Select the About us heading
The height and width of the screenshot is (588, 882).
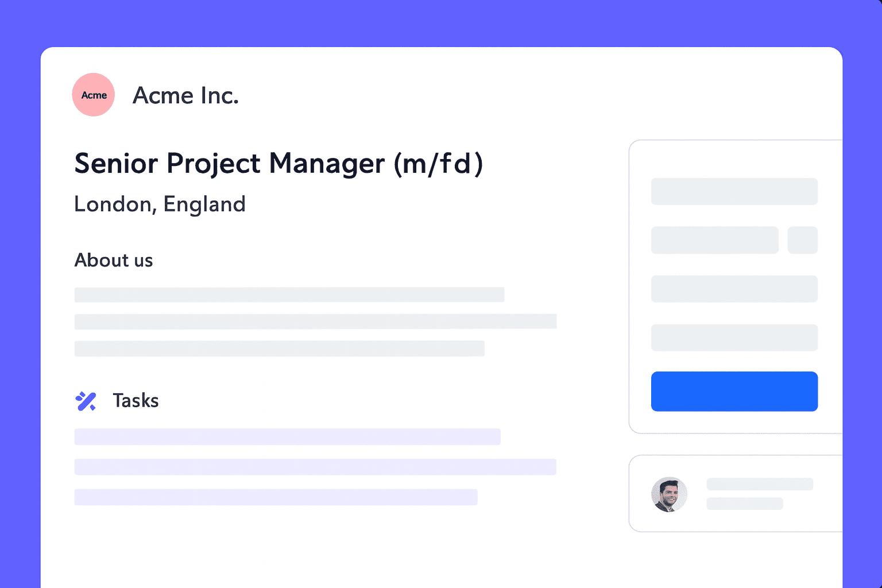pos(114,260)
